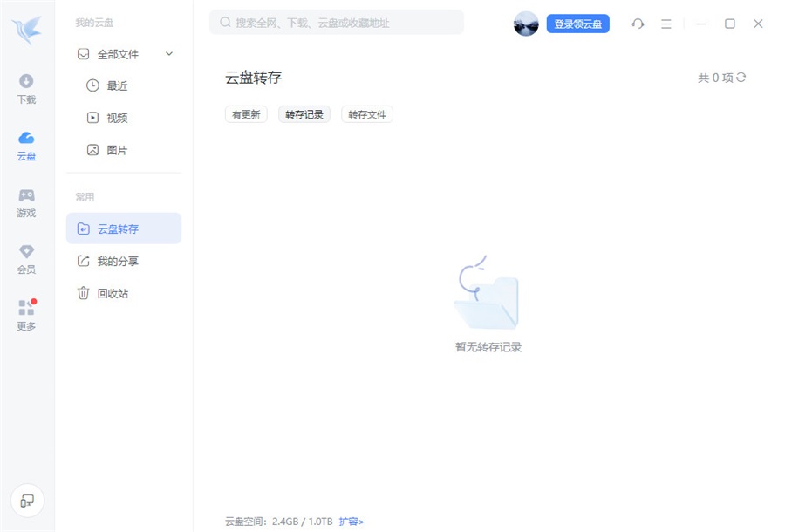785x532 pixels.
Task: Open the phone transfer icon at bottom left
Action: tap(28, 501)
